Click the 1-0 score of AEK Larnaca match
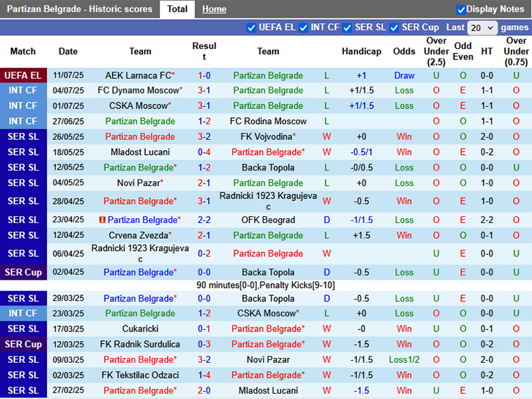This screenshot has width=532, height=399. tap(204, 75)
